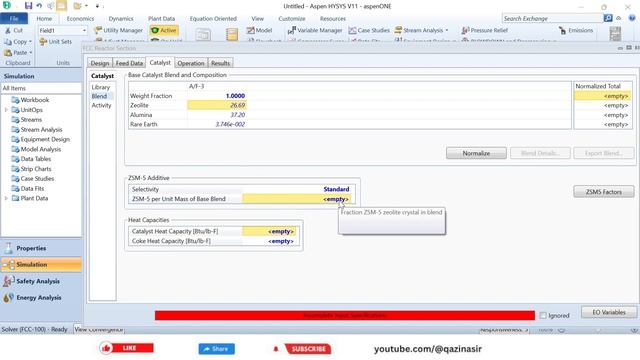Open the Feed Data tab
The width and height of the screenshot is (640, 360).
coord(129,63)
